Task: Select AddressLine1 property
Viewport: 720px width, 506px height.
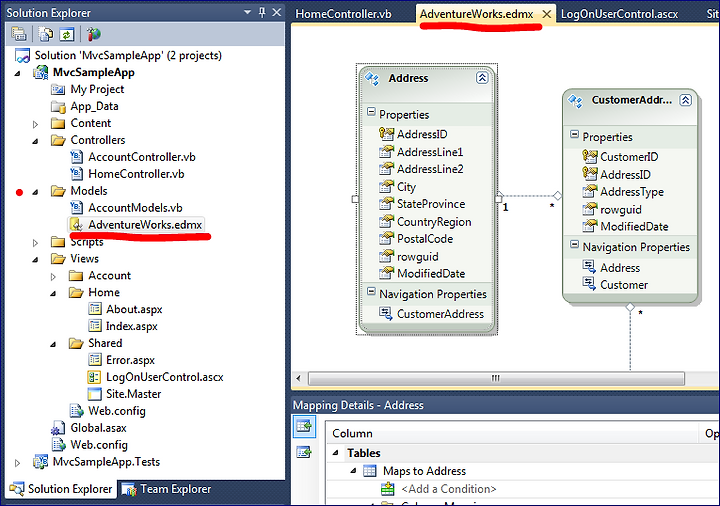Action: tap(430, 152)
